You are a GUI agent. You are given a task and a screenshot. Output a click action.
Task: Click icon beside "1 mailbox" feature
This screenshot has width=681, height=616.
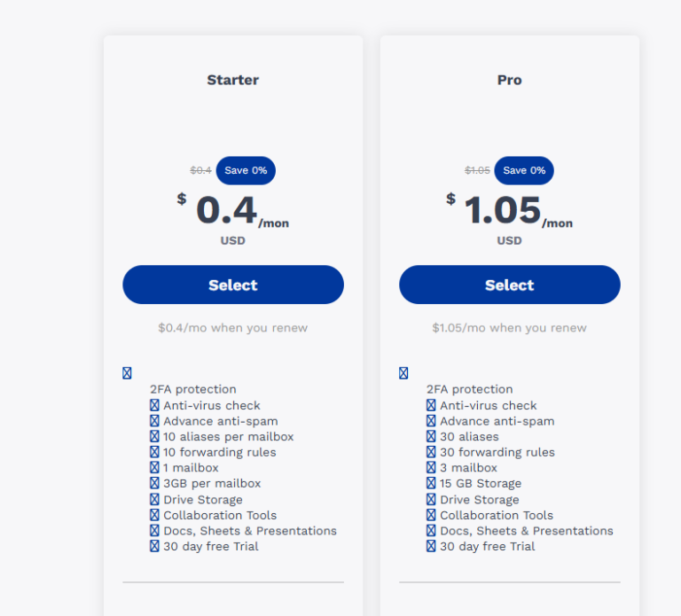[x=154, y=468]
